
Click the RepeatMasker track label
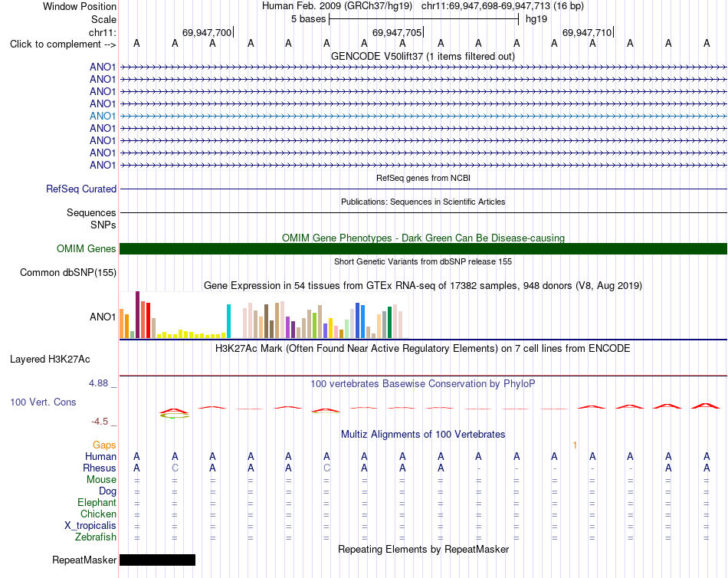(x=84, y=560)
